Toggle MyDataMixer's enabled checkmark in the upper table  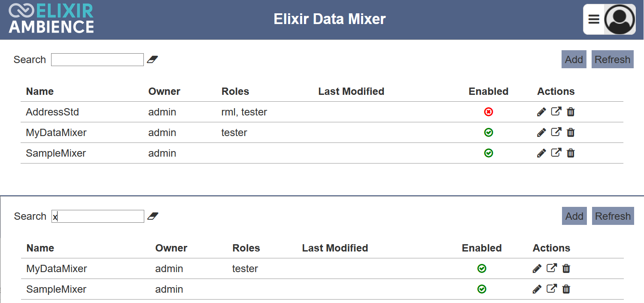489,133
